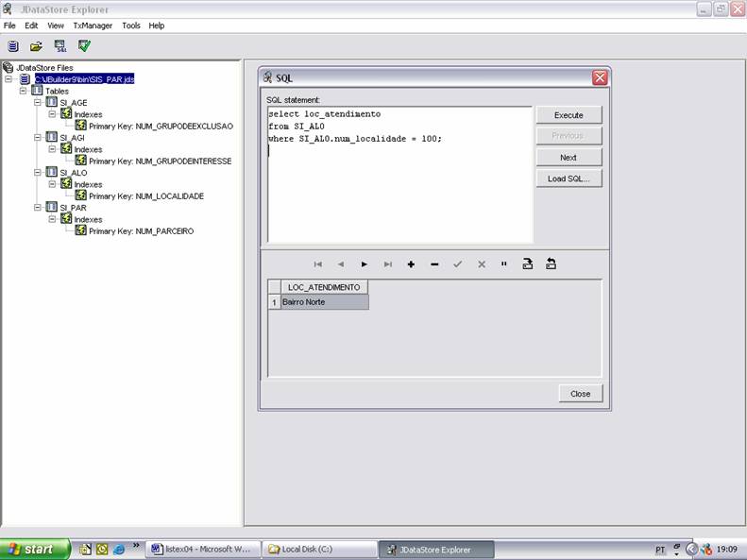The width and height of the screenshot is (747, 560).
Task: Click the save changes navigation icon
Action: [527, 263]
